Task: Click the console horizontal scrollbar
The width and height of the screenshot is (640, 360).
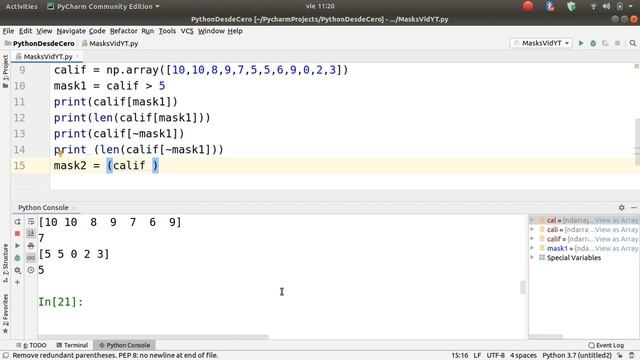Action: 153,337
